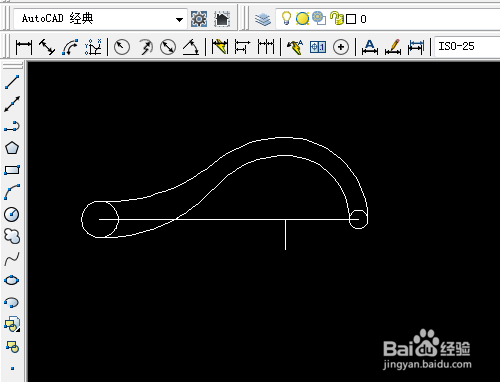This screenshot has height=382, width=500.
Task: Toggle layer 0 on/off lightbulb
Action: coord(286,18)
